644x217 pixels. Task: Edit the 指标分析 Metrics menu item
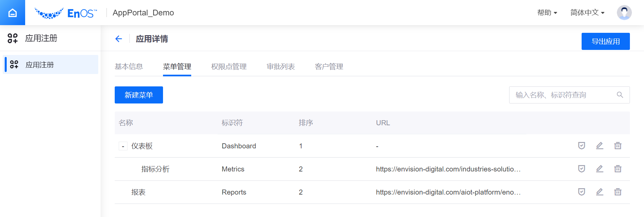[600, 169]
